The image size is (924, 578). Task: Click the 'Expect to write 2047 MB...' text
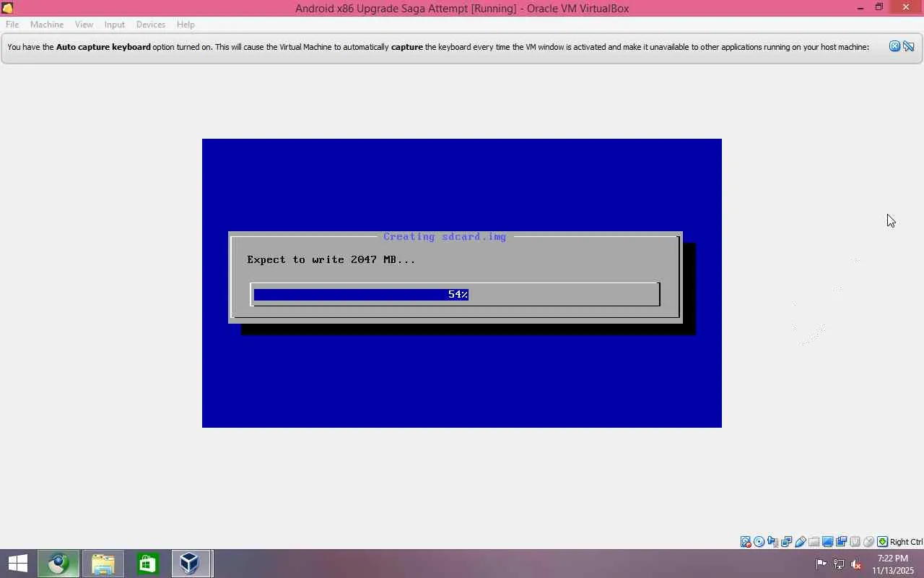pos(331,259)
